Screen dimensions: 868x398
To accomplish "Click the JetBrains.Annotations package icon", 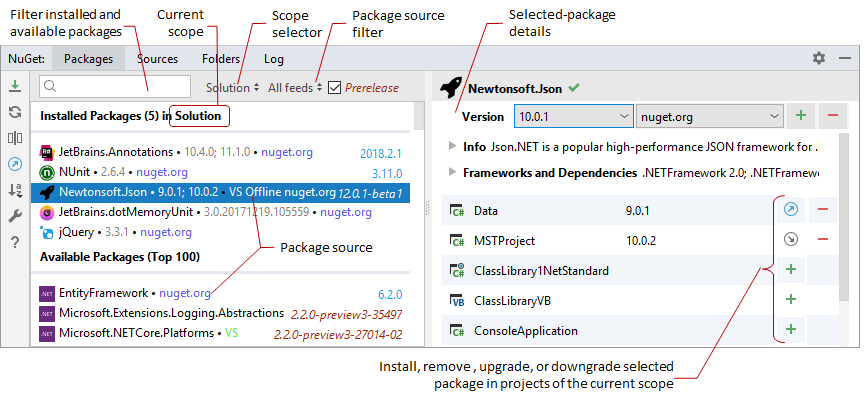I will pos(46,152).
